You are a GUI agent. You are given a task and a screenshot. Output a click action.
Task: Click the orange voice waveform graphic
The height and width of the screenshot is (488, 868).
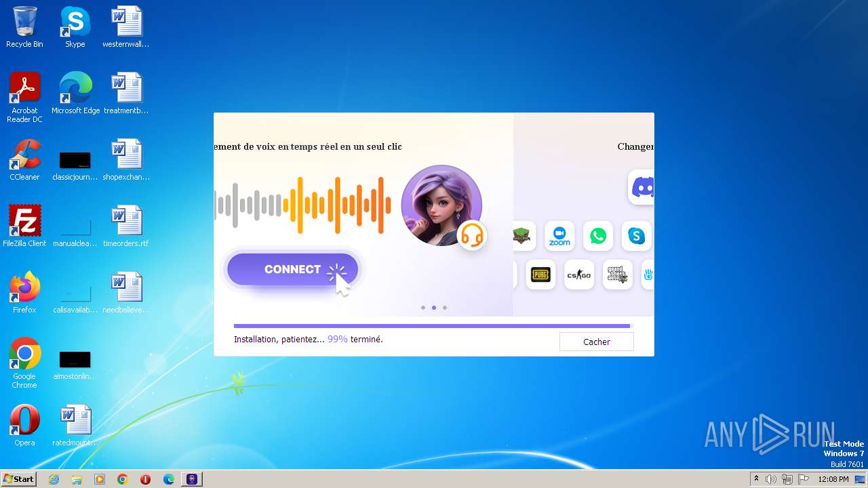click(337, 205)
